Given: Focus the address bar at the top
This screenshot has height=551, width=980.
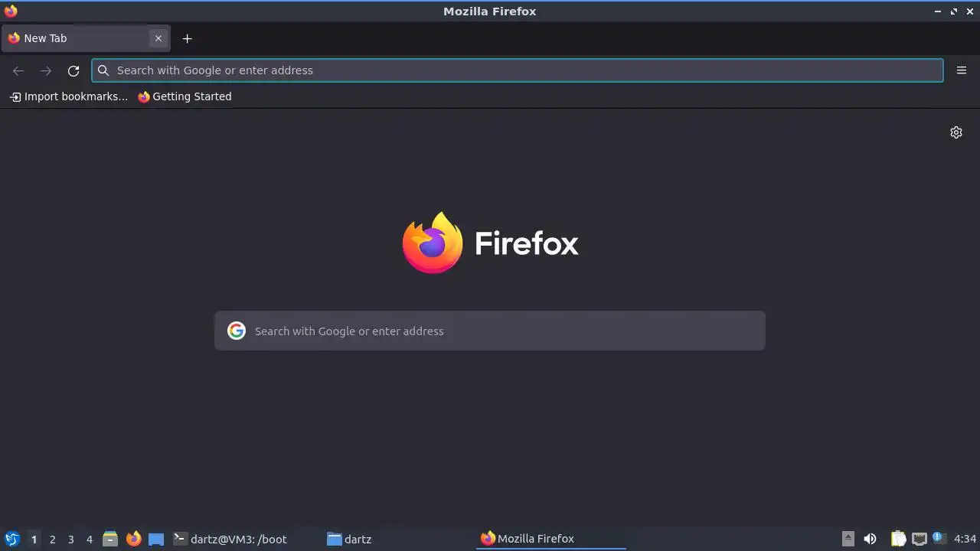Looking at the screenshot, I should (518, 70).
